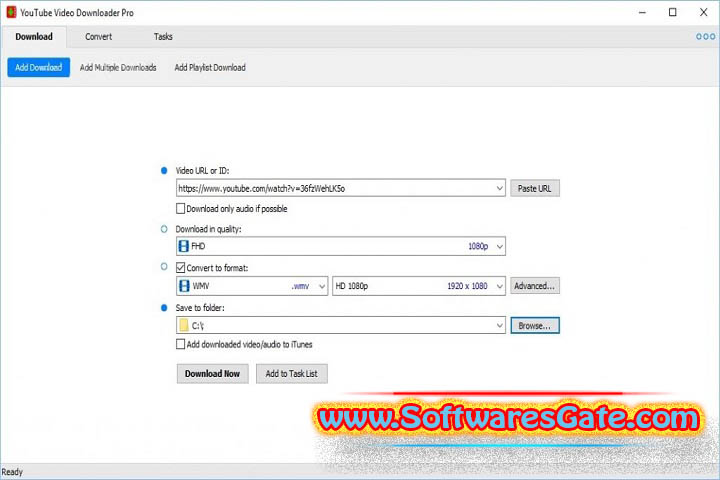Minimize the downloader window
720x480 pixels.
pos(642,12)
